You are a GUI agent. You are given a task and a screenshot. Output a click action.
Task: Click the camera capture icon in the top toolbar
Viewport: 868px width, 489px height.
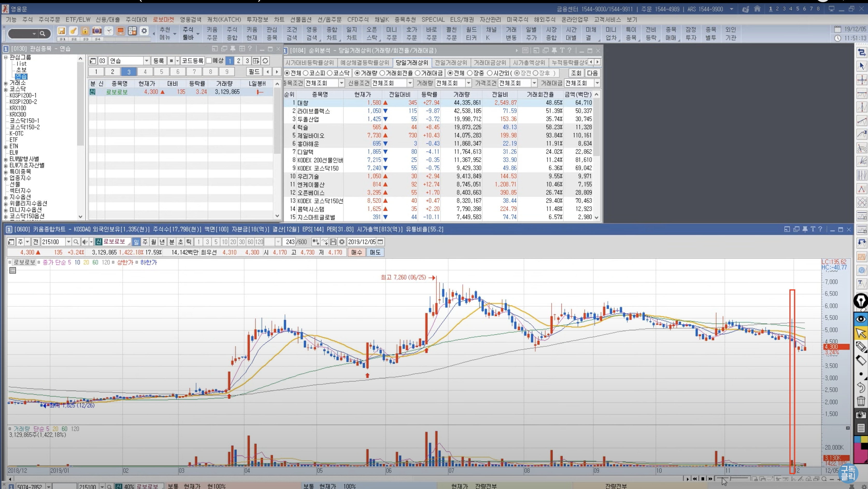tap(97, 31)
